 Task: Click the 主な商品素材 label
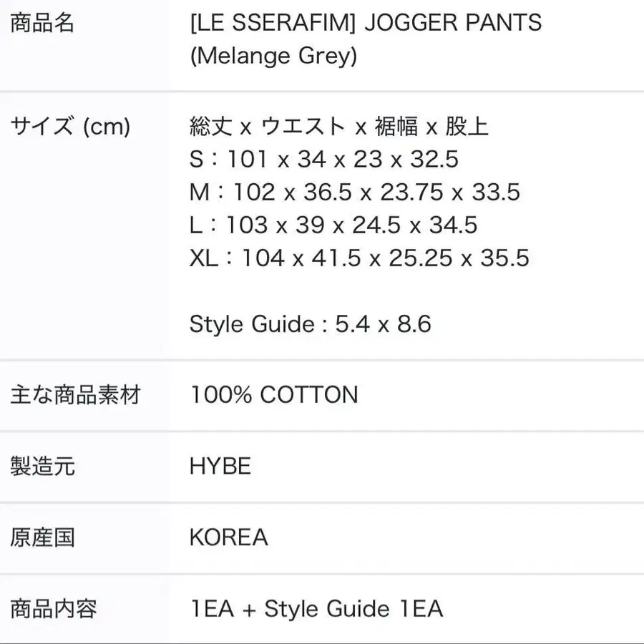coord(76,395)
